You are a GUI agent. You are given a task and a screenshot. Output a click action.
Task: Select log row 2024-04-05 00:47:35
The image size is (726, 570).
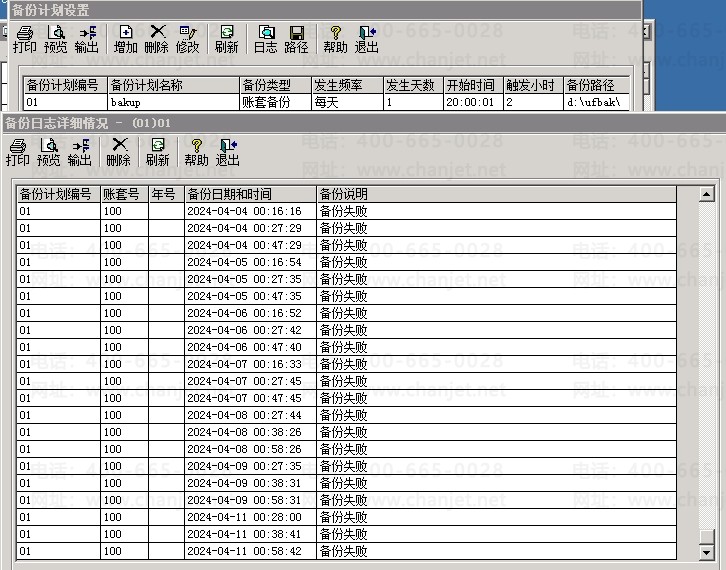[346, 296]
